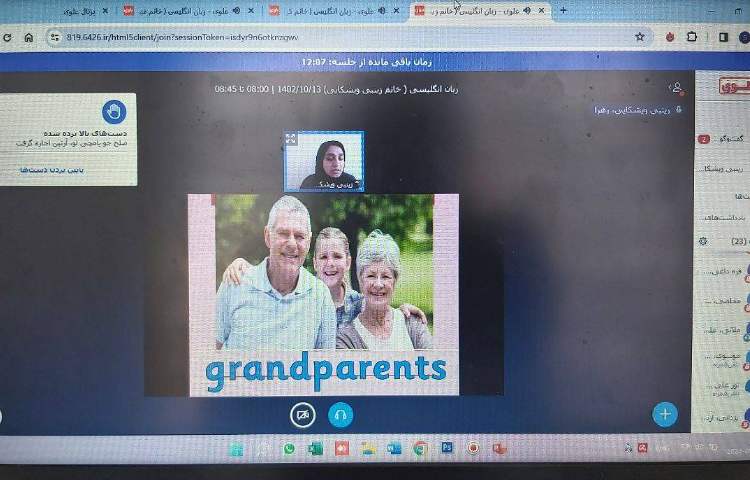Expand the teacher webcam to fullscreen

pos(291,139)
